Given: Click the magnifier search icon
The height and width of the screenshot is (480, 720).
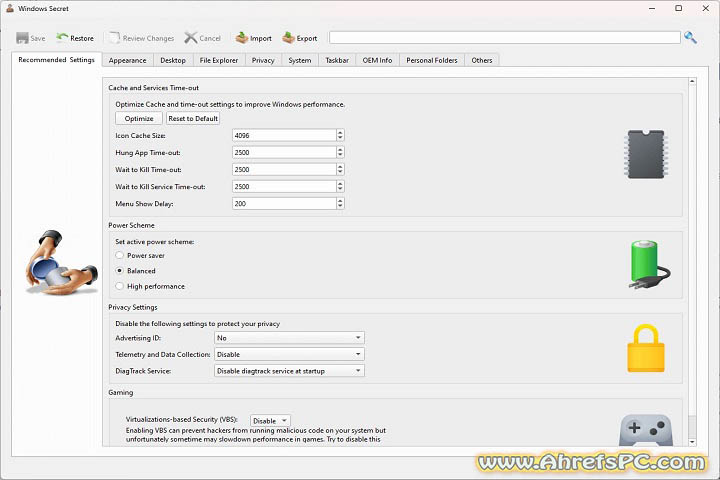Looking at the screenshot, I should point(690,38).
